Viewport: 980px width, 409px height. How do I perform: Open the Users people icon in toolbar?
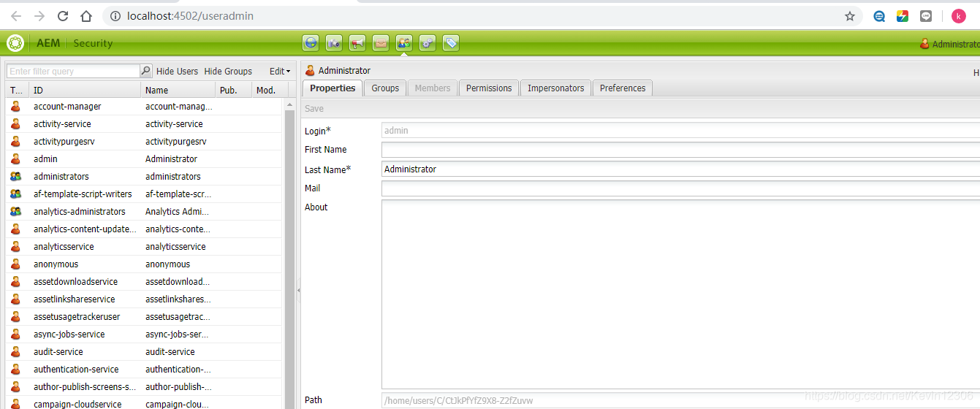[x=404, y=43]
